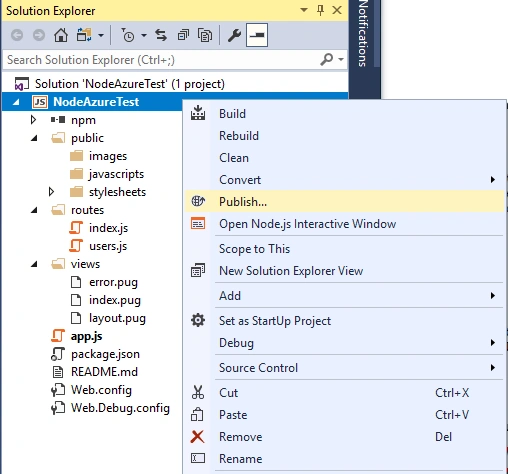Image resolution: width=508 pixels, height=474 pixels.
Task: Collapse the public folder
Action: coord(34,139)
